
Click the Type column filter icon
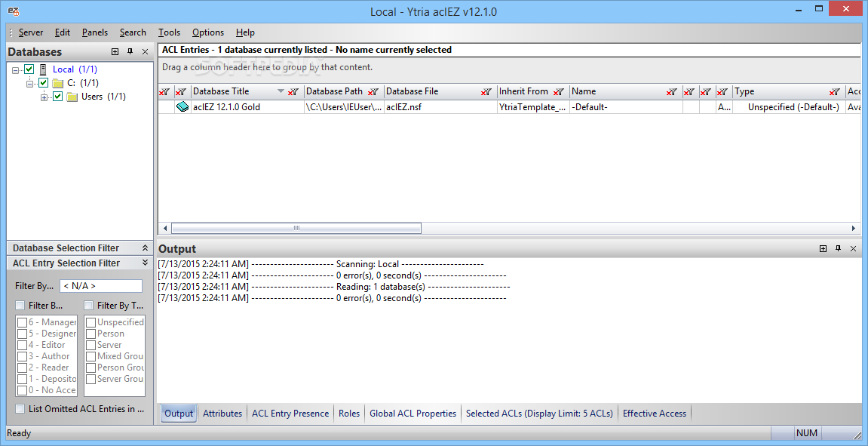(x=835, y=92)
